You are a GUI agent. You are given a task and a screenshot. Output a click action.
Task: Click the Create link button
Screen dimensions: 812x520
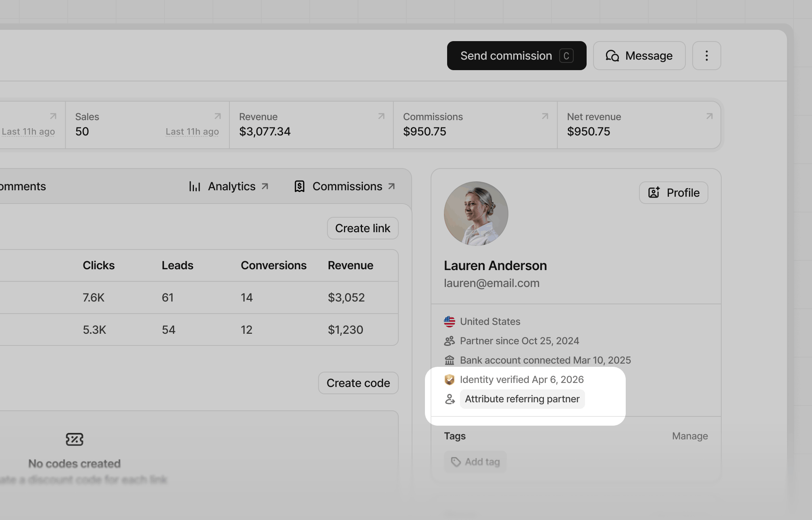362,228
